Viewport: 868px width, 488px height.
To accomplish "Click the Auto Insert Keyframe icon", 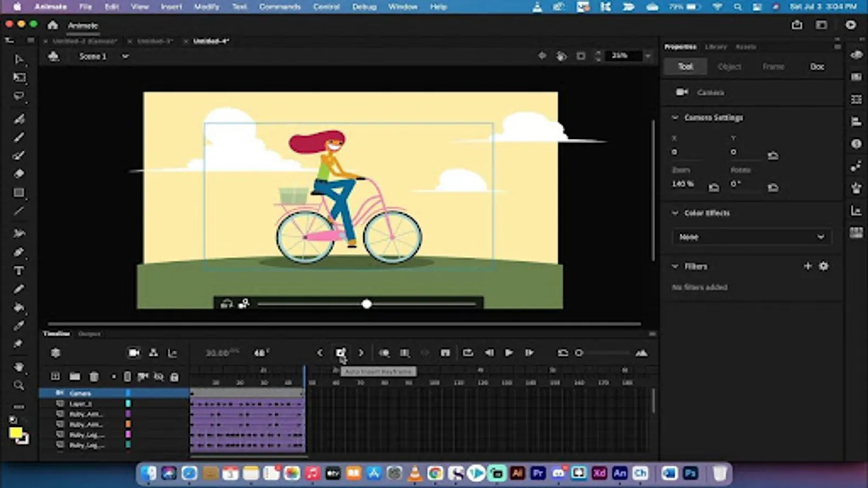I will coord(340,353).
